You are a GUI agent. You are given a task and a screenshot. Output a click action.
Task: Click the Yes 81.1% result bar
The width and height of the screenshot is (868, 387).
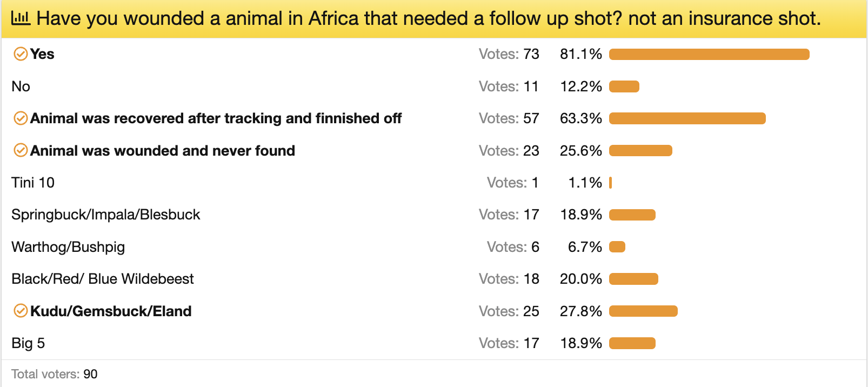coord(709,54)
